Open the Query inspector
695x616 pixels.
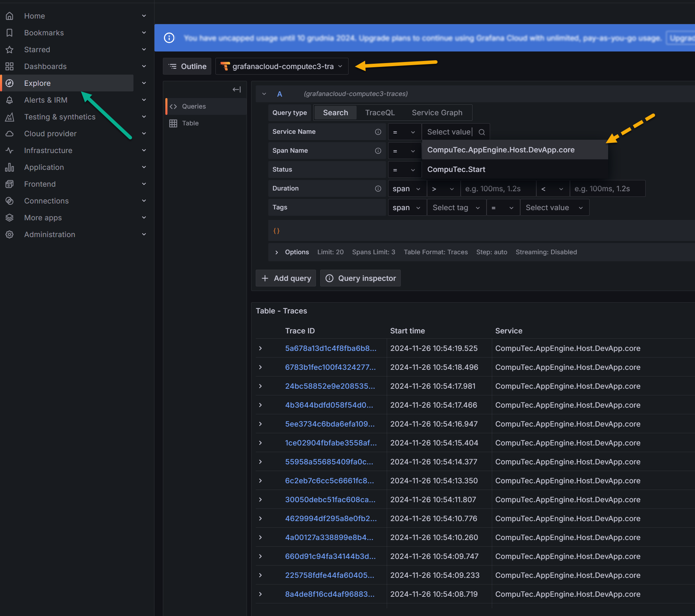click(x=360, y=278)
